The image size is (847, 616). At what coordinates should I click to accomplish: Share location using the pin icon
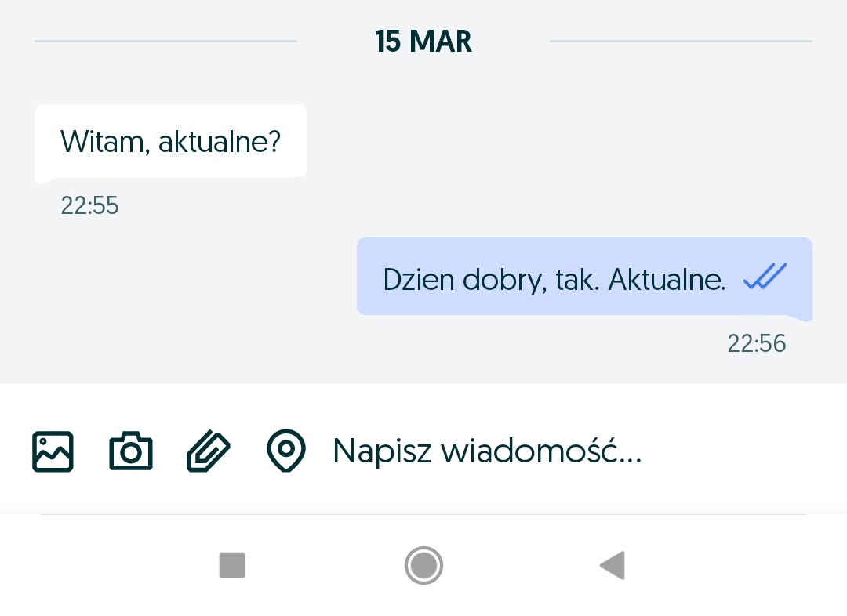(286, 451)
